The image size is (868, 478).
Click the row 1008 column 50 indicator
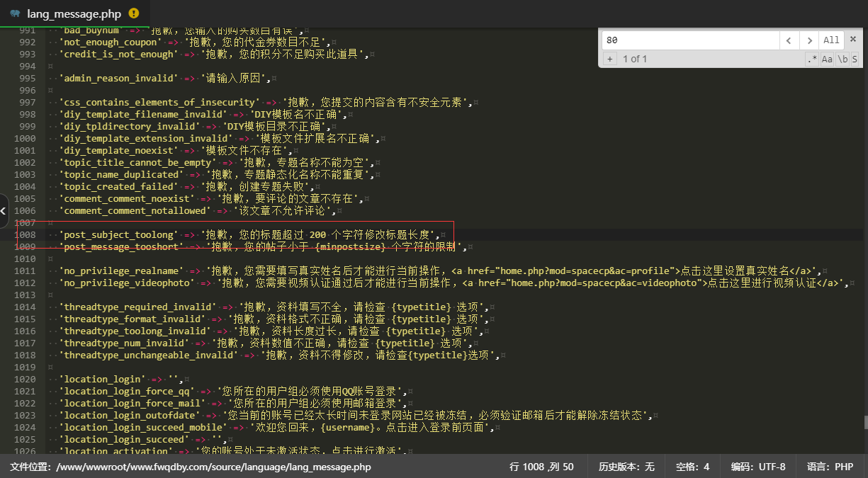pos(541,467)
